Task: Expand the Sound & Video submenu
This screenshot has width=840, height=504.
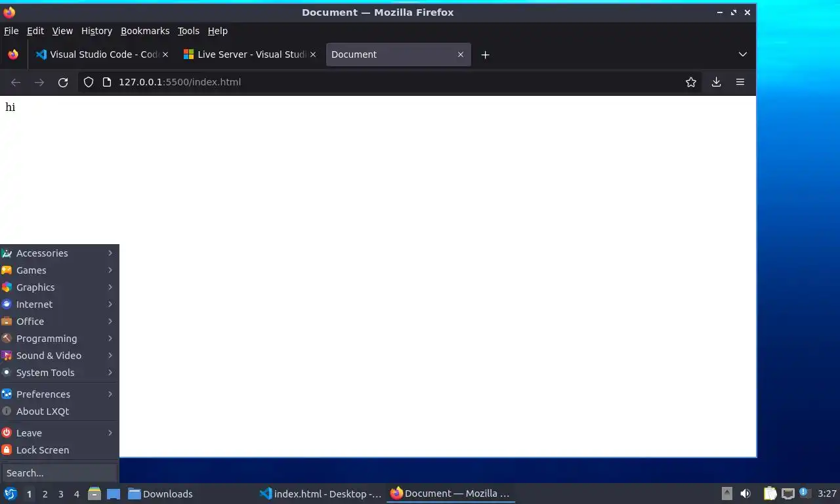Action: 59,356
